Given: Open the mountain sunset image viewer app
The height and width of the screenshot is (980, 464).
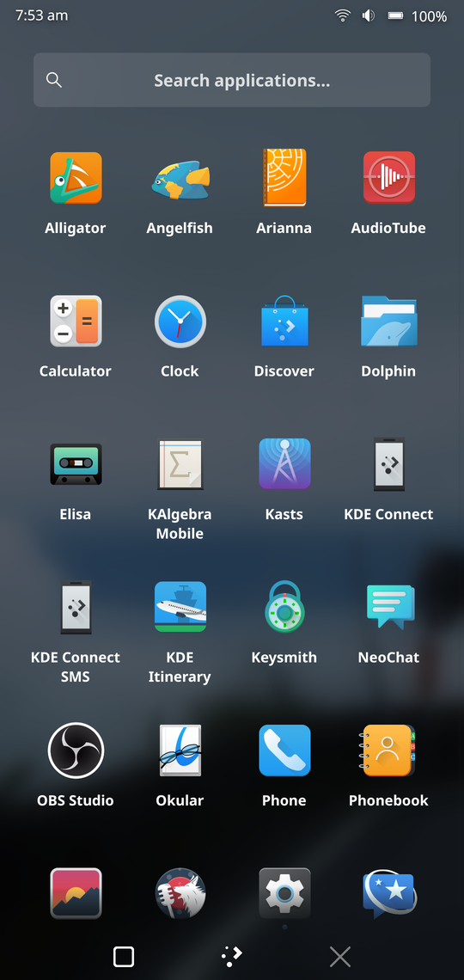Looking at the screenshot, I should pyautogui.click(x=76, y=893).
